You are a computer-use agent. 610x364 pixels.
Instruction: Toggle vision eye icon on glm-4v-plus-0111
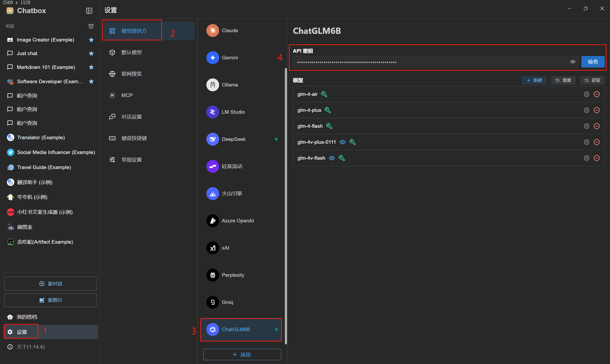point(342,142)
